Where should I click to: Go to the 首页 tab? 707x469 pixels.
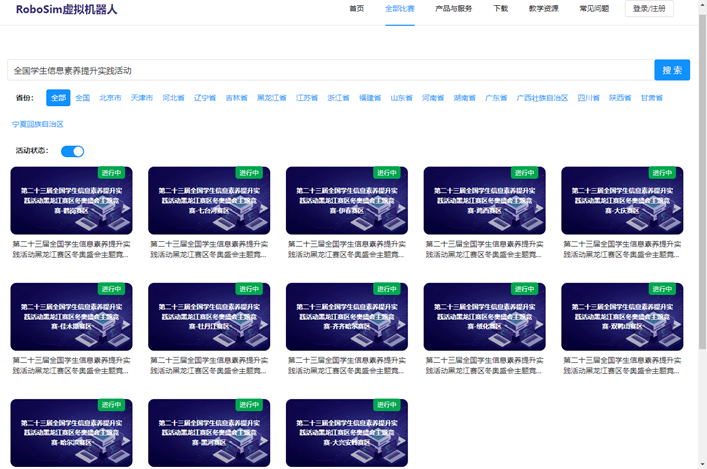pyautogui.click(x=356, y=8)
